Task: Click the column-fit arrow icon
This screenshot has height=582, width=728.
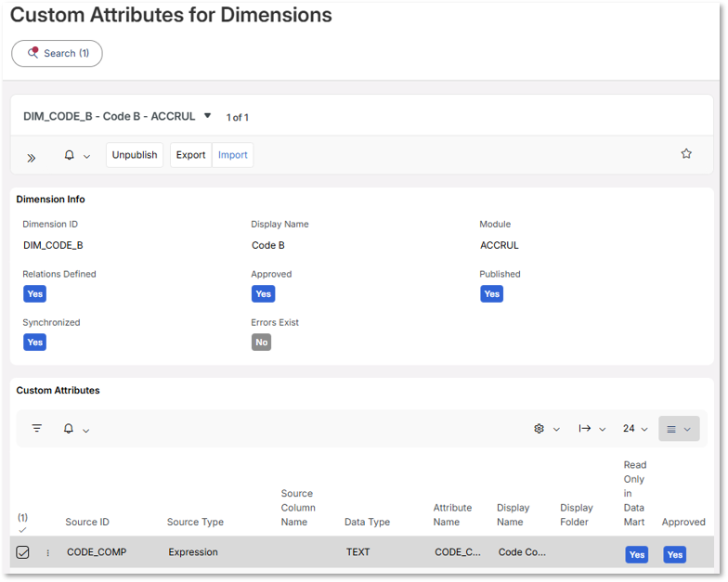Action: coord(585,429)
